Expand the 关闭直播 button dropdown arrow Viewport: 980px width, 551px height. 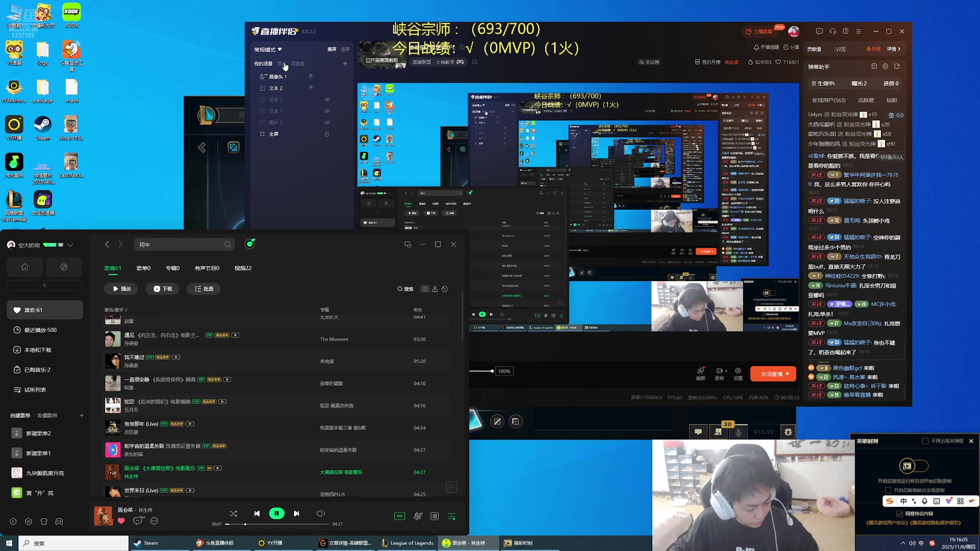[787, 374]
